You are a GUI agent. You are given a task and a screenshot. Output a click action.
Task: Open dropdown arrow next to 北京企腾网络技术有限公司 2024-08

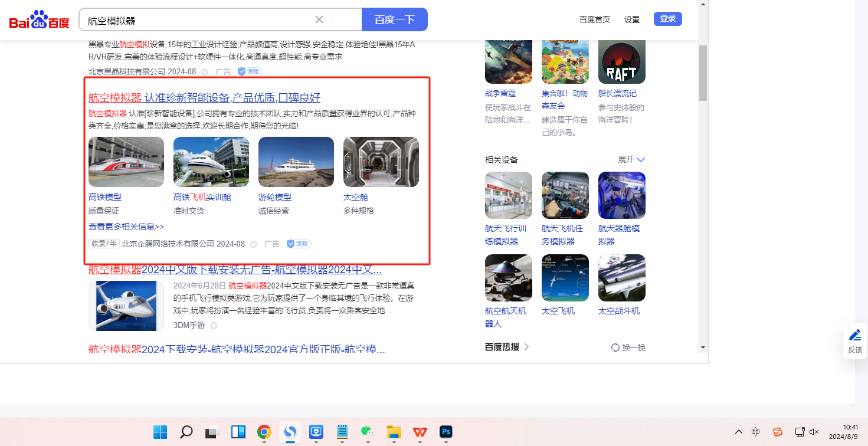coord(254,244)
